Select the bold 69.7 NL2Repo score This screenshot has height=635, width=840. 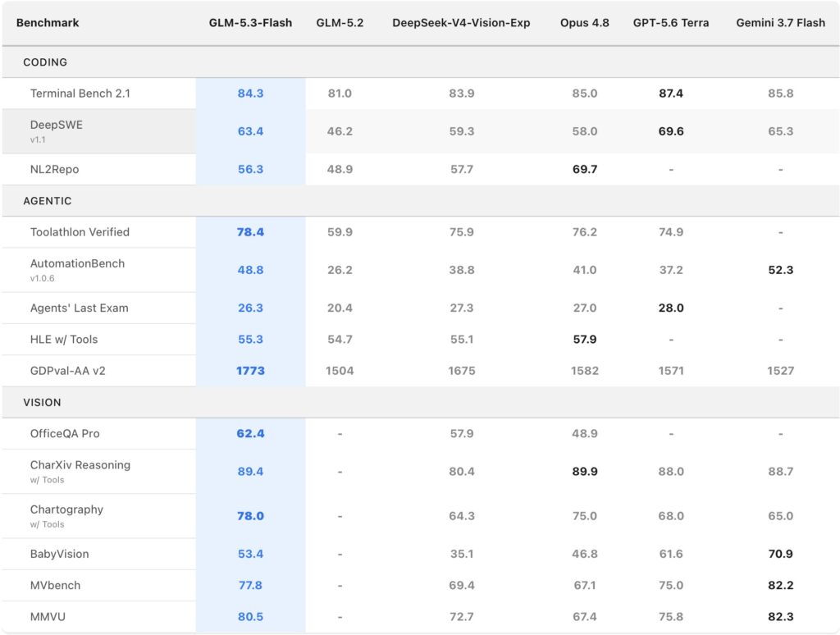[584, 169]
